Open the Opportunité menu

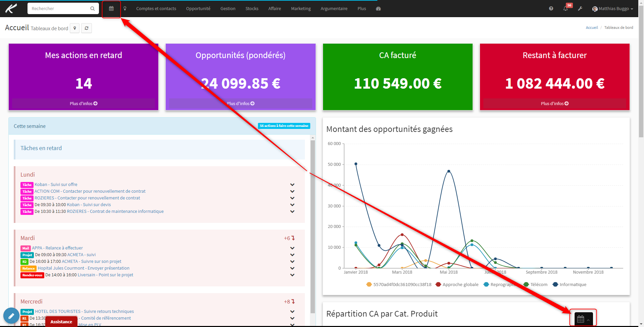pyautogui.click(x=198, y=9)
